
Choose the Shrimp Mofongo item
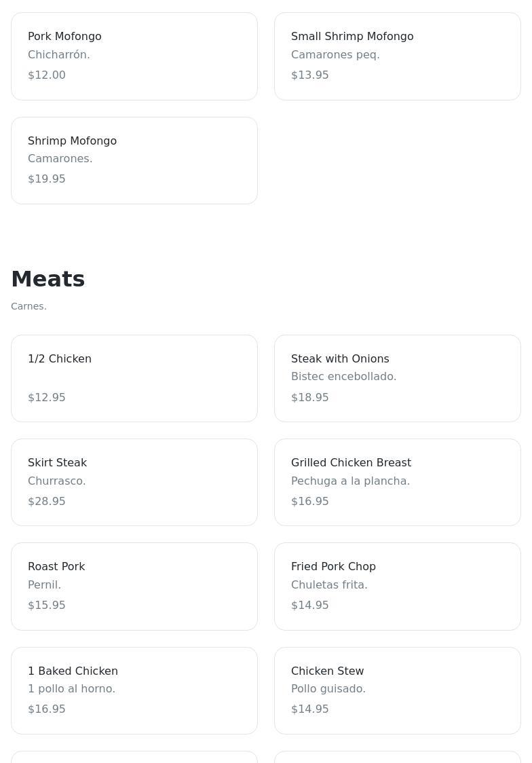pyautogui.click(x=134, y=160)
